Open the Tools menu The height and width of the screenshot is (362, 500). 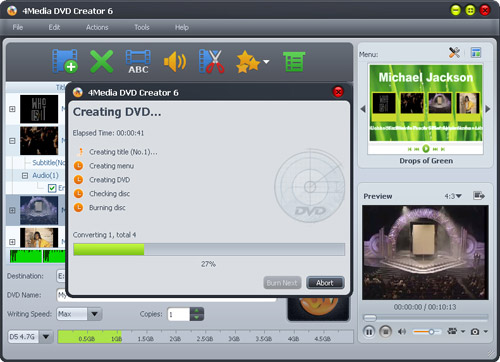pos(142,27)
